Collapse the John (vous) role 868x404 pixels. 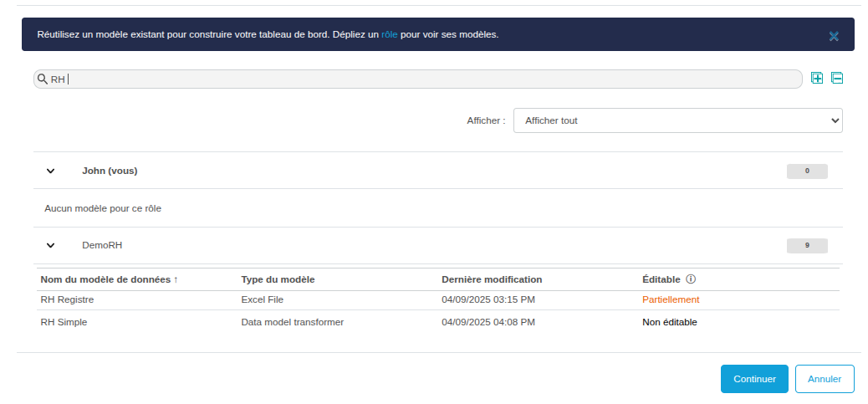click(x=51, y=171)
